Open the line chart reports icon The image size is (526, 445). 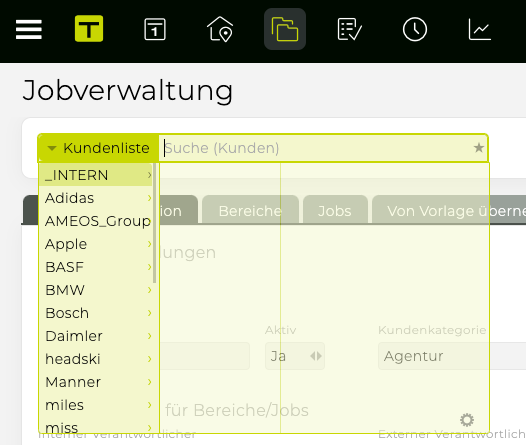pyautogui.click(x=480, y=30)
